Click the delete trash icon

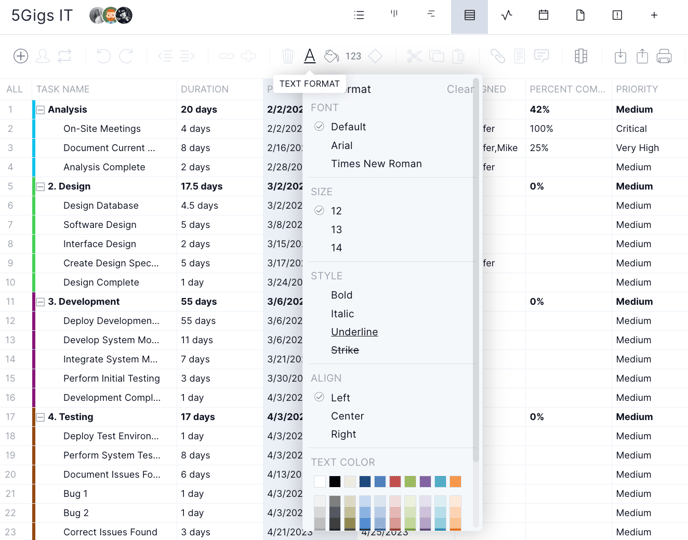click(x=288, y=56)
